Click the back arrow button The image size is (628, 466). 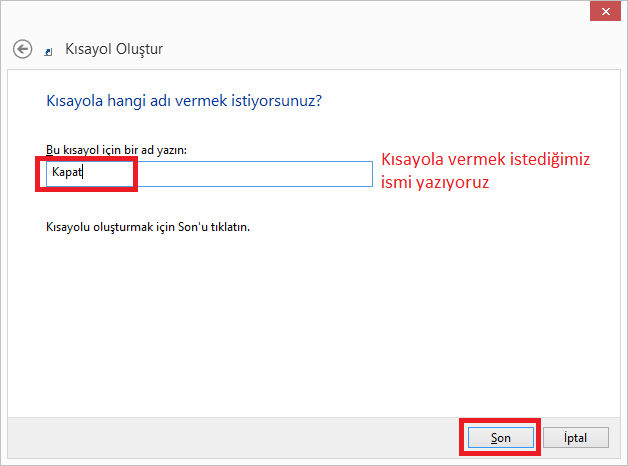(x=22, y=48)
